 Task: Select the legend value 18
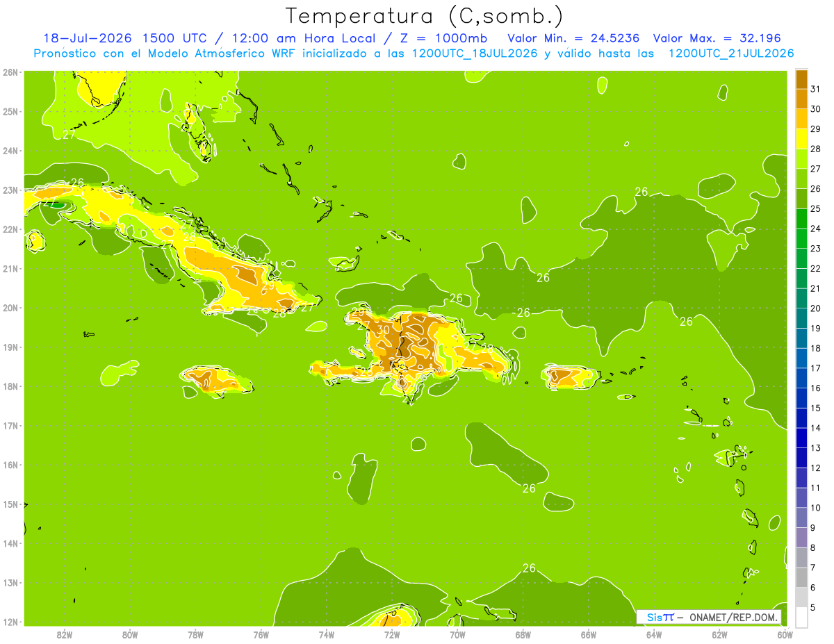pyautogui.click(x=816, y=348)
